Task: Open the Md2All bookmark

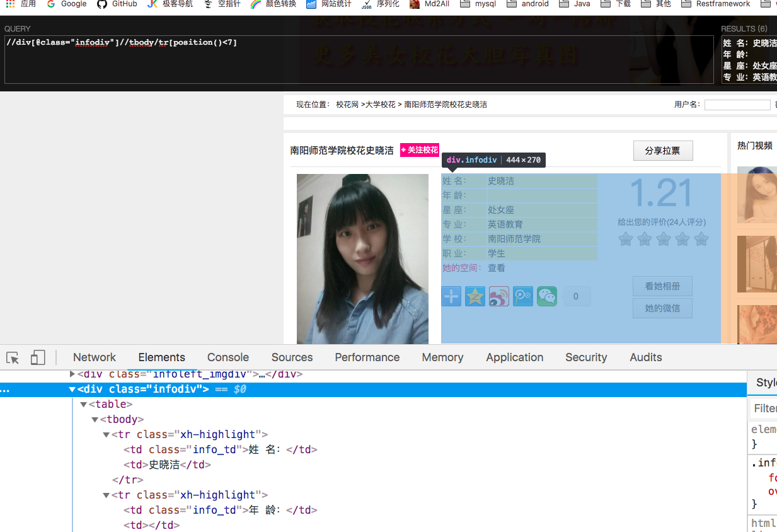Action: pyautogui.click(x=430, y=4)
